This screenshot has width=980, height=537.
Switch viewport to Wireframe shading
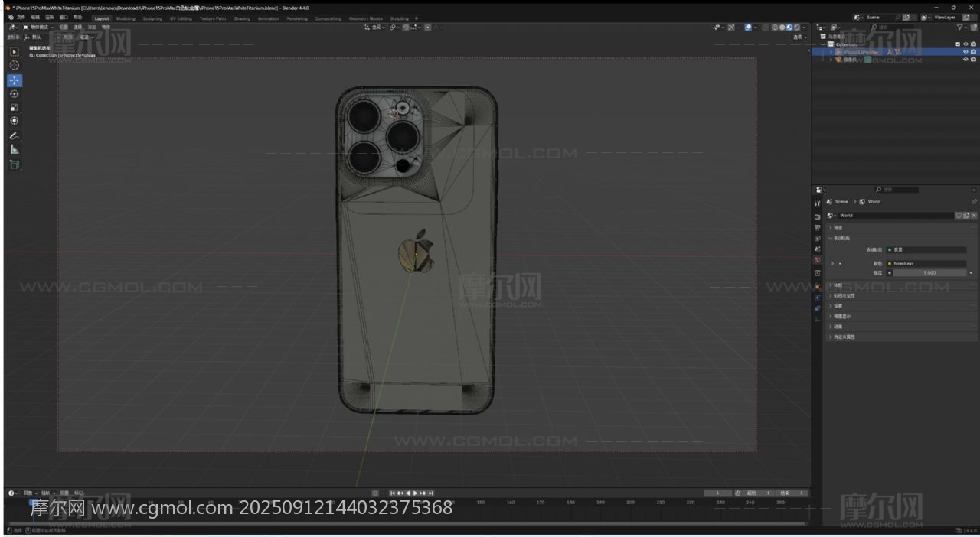775,28
